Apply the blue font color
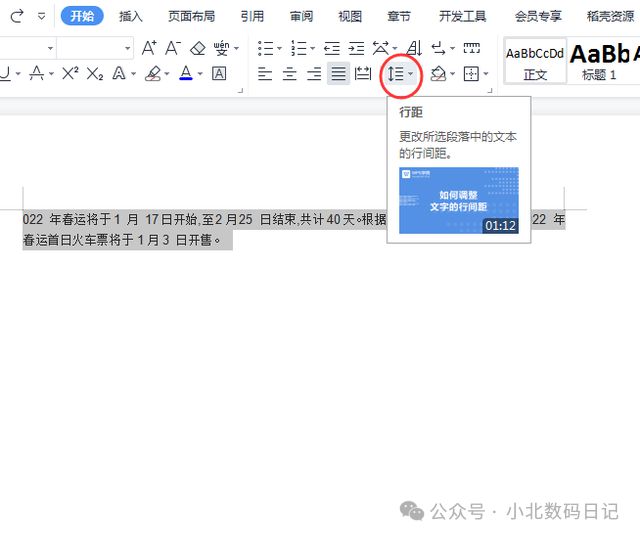Screen dimensions: 640x538 (186, 73)
